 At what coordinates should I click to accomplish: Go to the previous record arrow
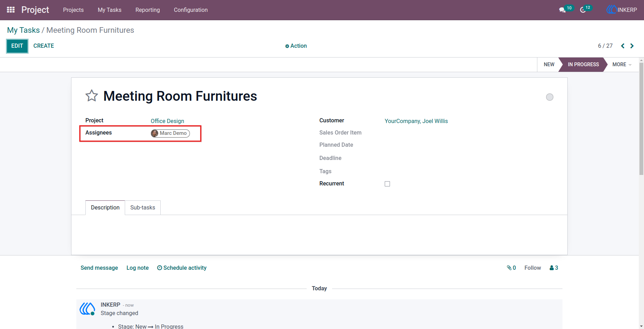[623, 46]
